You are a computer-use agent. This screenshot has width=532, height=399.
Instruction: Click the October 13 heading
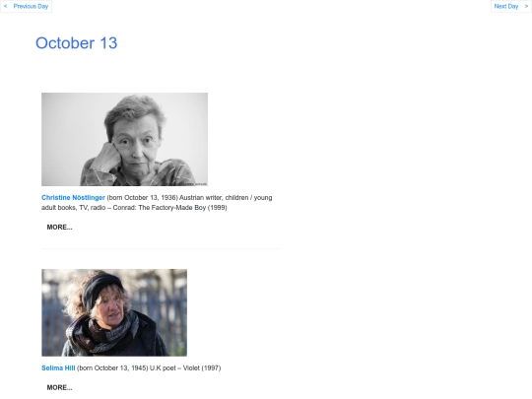pyautogui.click(x=76, y=43)
